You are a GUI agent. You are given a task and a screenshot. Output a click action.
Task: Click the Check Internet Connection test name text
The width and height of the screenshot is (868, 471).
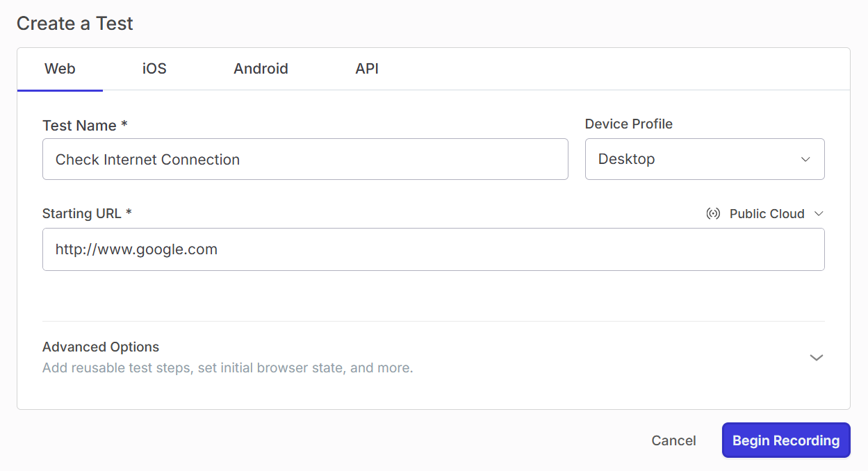(147, 159)
